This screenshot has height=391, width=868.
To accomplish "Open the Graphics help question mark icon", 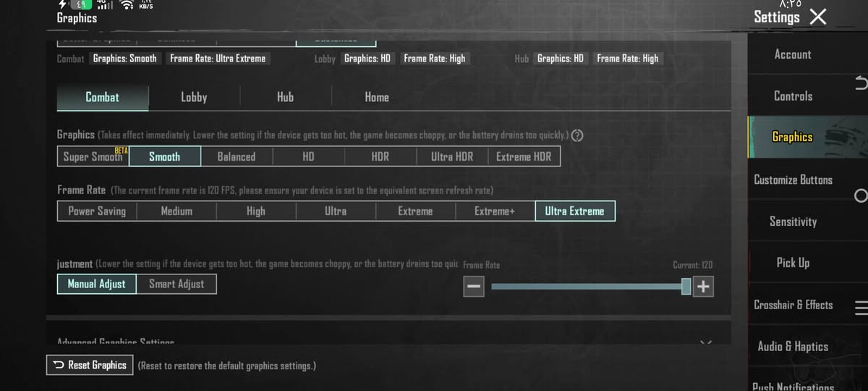I will coord(577,135).
